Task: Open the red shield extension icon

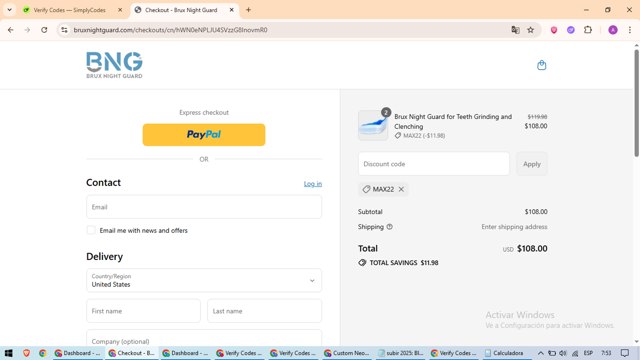Action: tap(554, 30)
